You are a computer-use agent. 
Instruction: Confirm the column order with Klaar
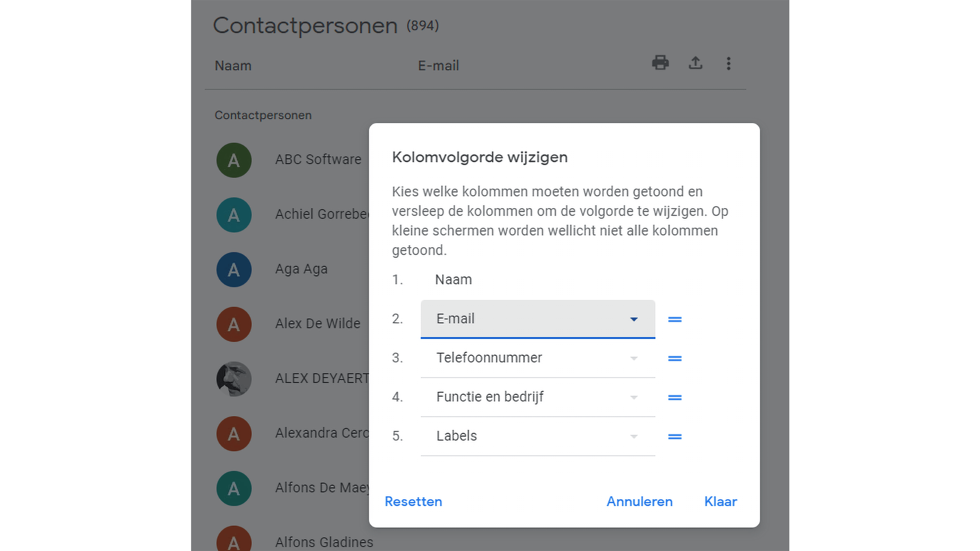(x=720, y=501)
